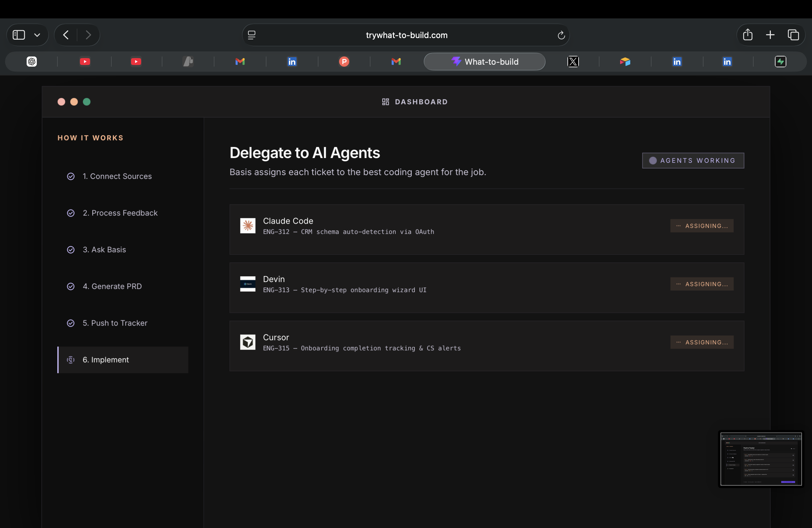Image resolution: width=812 pixels, height=528 pixels.
Task: Click the Process Feedback checkmark circle
Action: pyautogui.click(x=71, y=213)
